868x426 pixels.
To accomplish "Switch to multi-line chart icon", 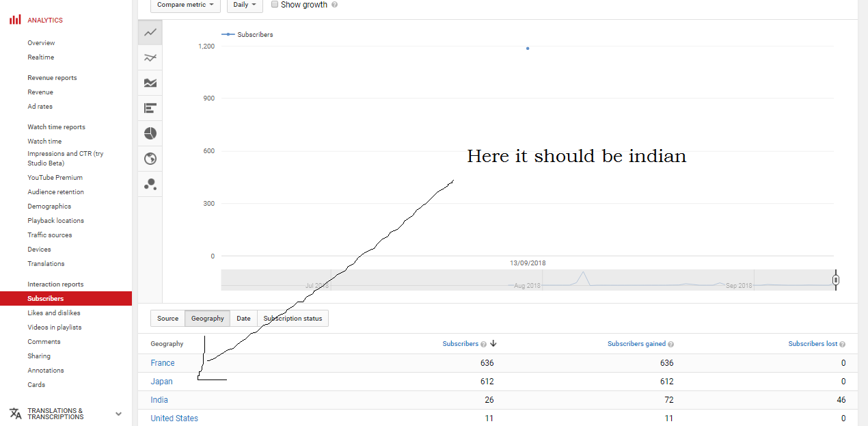I will click(x=150, y=57).
